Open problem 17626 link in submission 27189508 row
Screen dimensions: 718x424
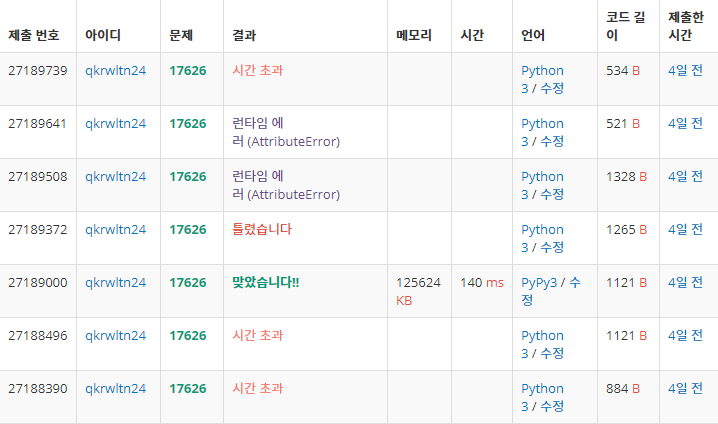tap(188, 177)
